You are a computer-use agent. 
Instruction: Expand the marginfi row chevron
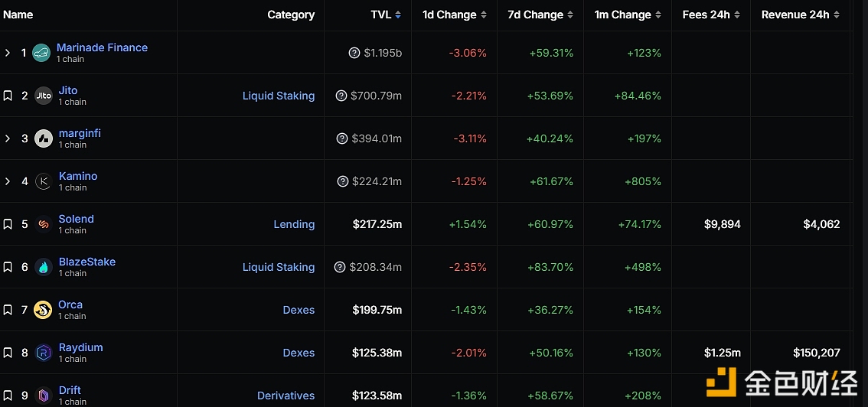[x=8, y=138]
